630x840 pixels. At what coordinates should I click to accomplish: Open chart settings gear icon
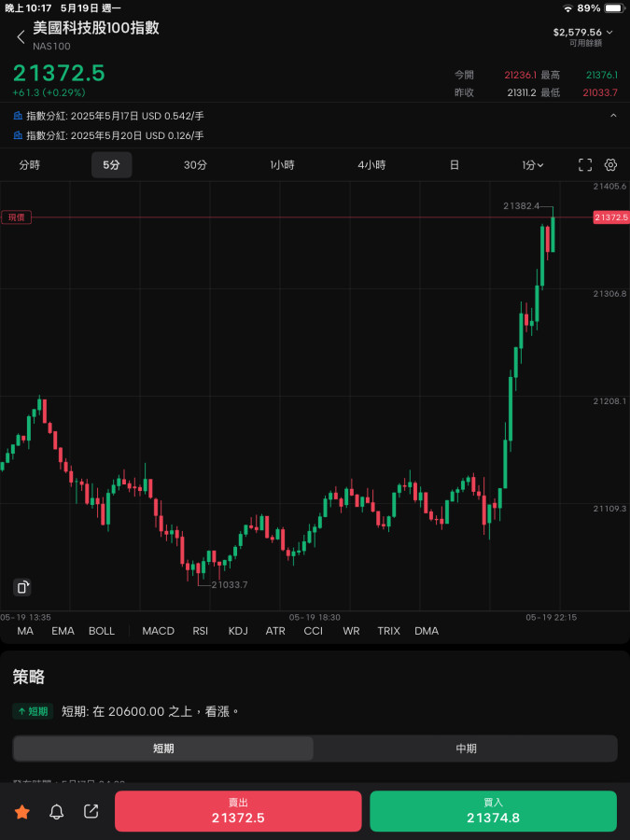[610, 165]
